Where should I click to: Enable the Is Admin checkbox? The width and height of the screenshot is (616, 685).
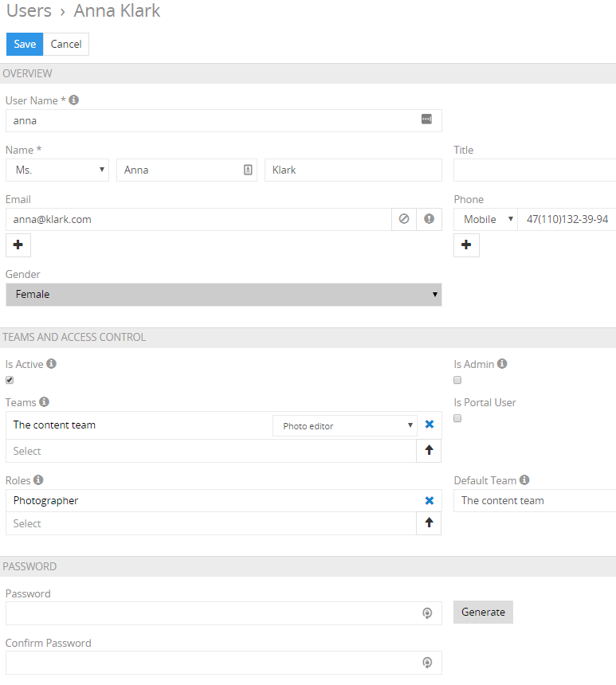click(457, 380)
